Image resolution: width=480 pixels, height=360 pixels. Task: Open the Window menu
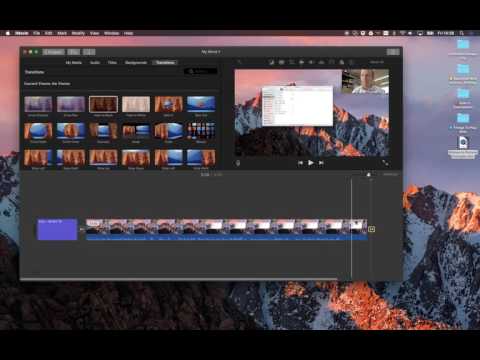pos(111,33)
